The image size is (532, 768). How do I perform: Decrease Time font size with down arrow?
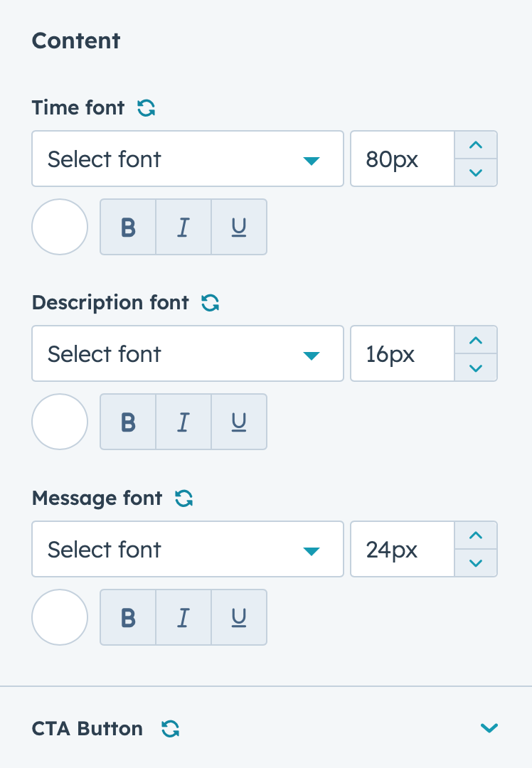point(476,172)
